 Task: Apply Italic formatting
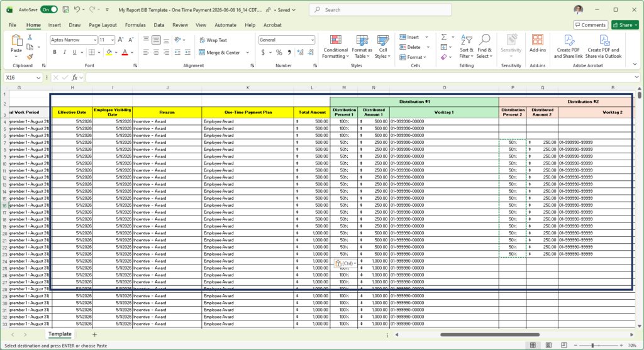(x=65, y=53)
